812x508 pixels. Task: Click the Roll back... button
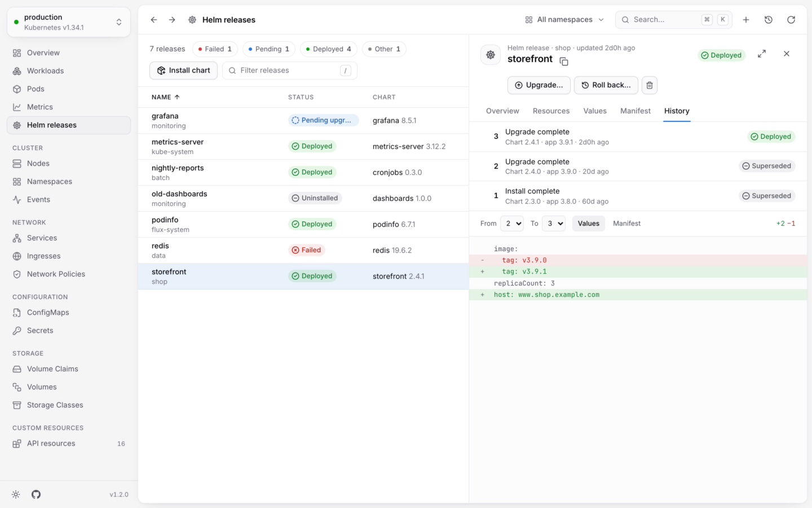tap(606, 85)
